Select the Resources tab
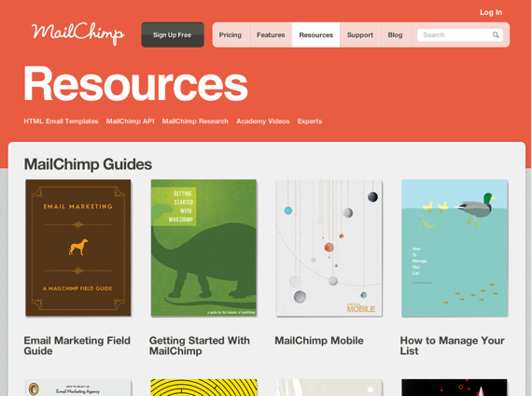532x396 pixels. 315,35
